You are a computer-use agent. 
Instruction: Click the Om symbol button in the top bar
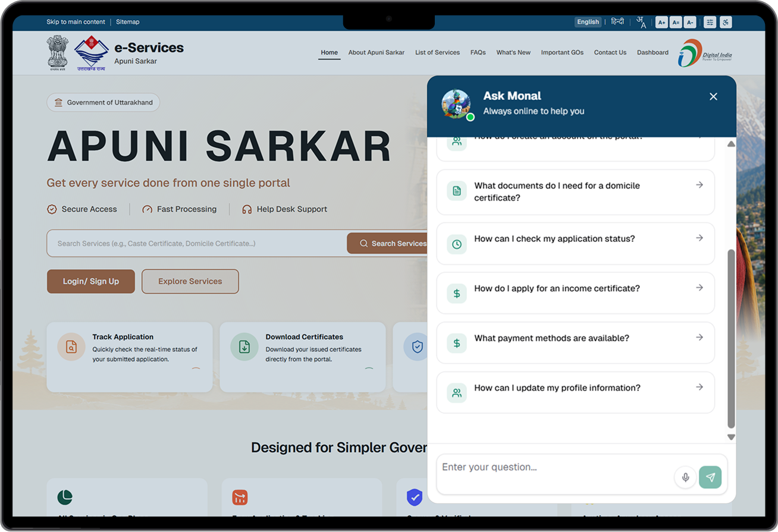[x=726, y=23]
